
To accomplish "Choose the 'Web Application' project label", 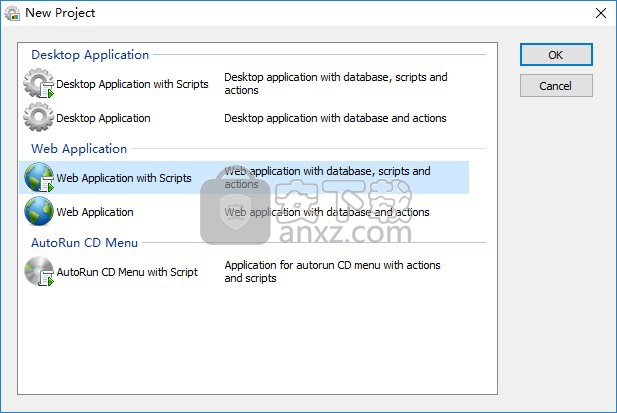I will click(95, 212).
